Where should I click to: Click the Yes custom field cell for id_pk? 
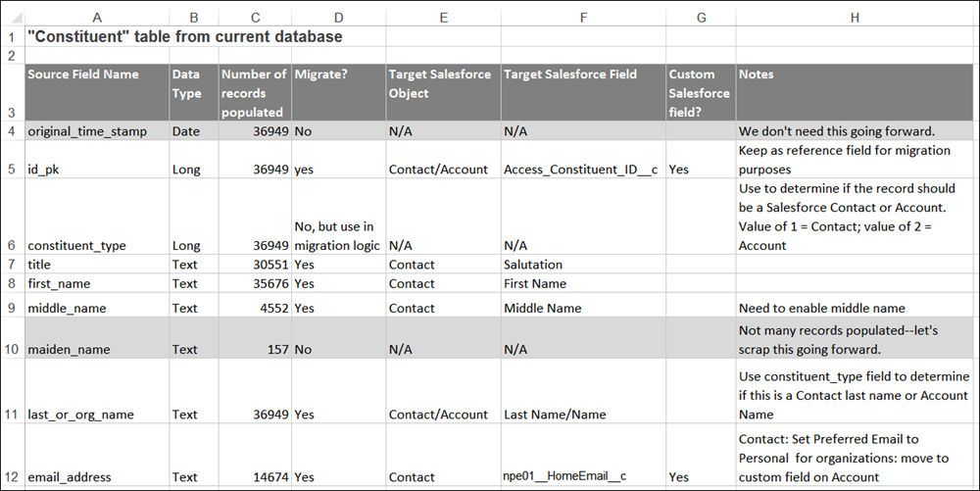point(701,160)
